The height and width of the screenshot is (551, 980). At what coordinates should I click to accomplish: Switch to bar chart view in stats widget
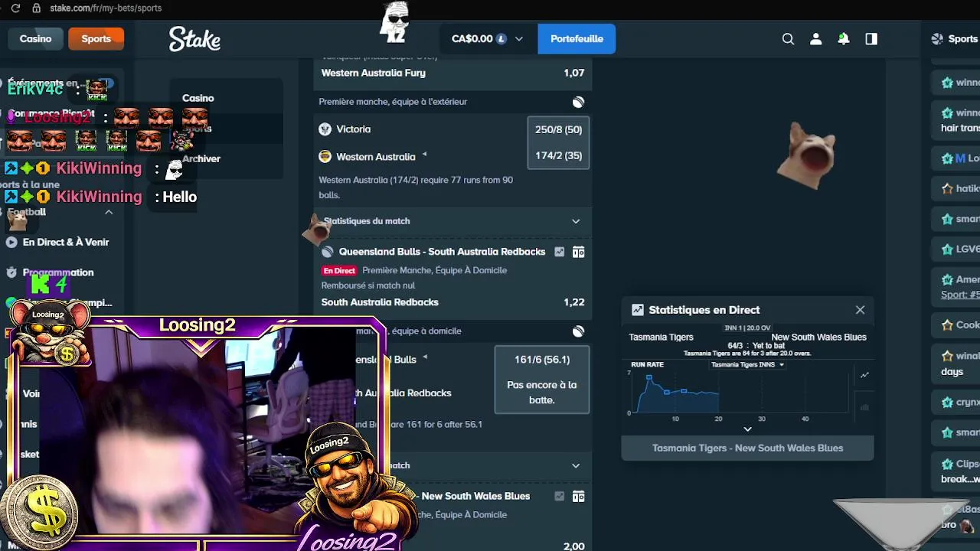click(x=864, y=408)
